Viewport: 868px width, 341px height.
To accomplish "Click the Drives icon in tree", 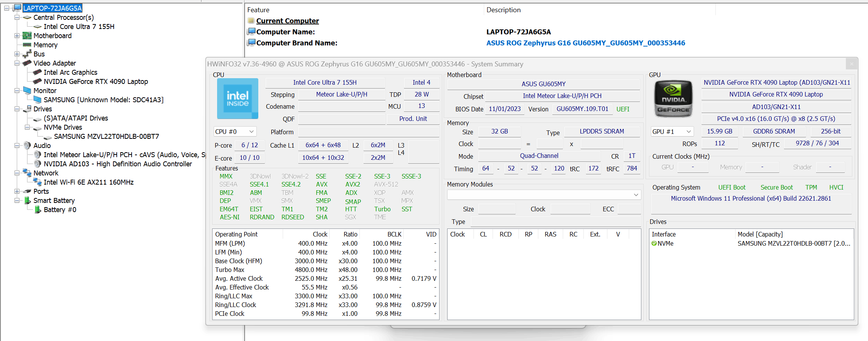I will [x=27, y=109].
